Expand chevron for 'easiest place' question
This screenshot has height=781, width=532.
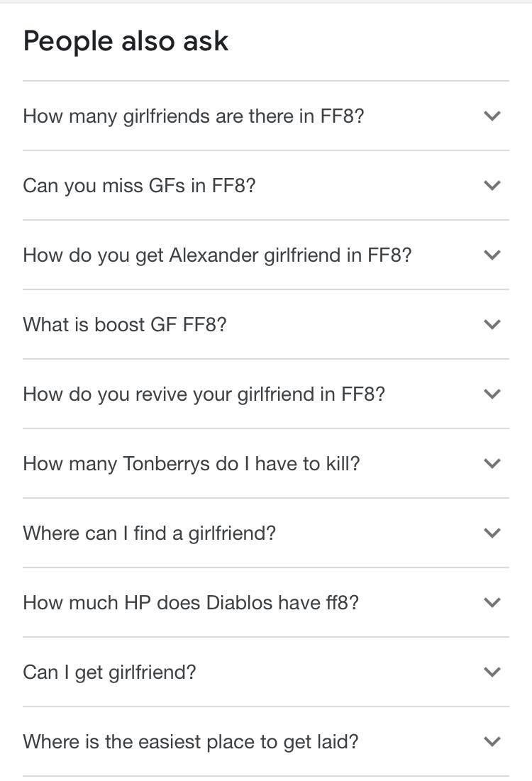492,741
